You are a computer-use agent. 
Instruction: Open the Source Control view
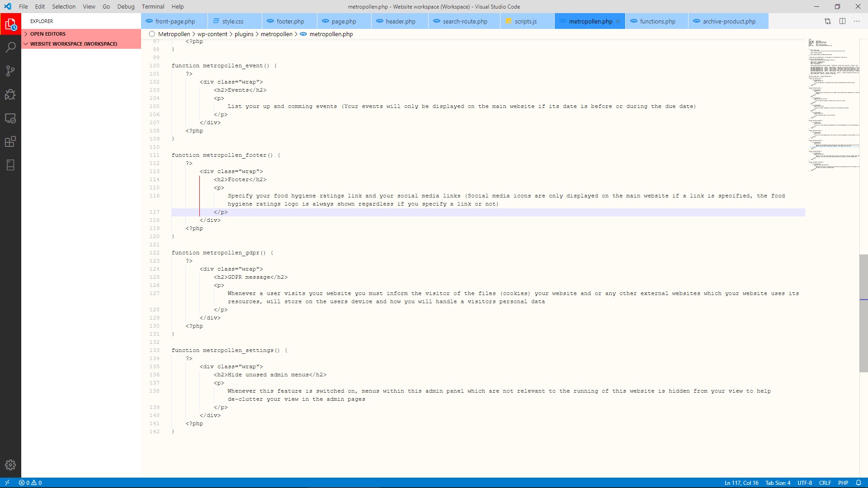pyautogui.click(x=10, y=71)
